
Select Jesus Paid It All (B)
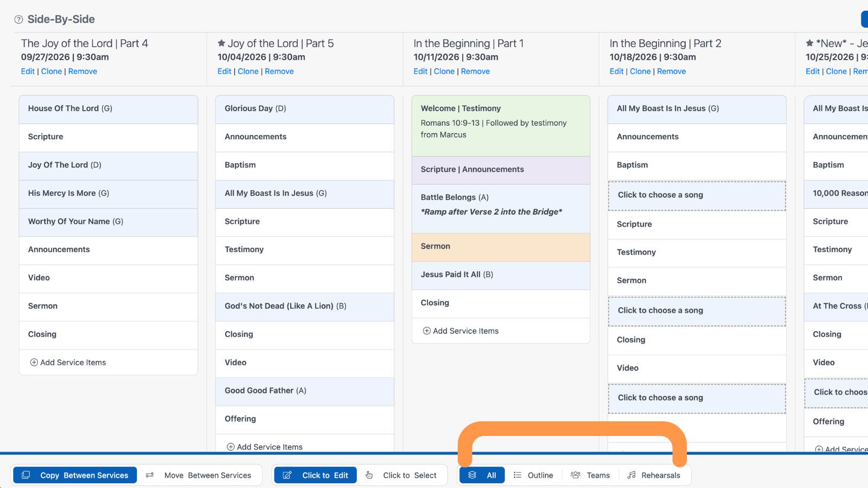pyautogui.click(x=501, y=275)
